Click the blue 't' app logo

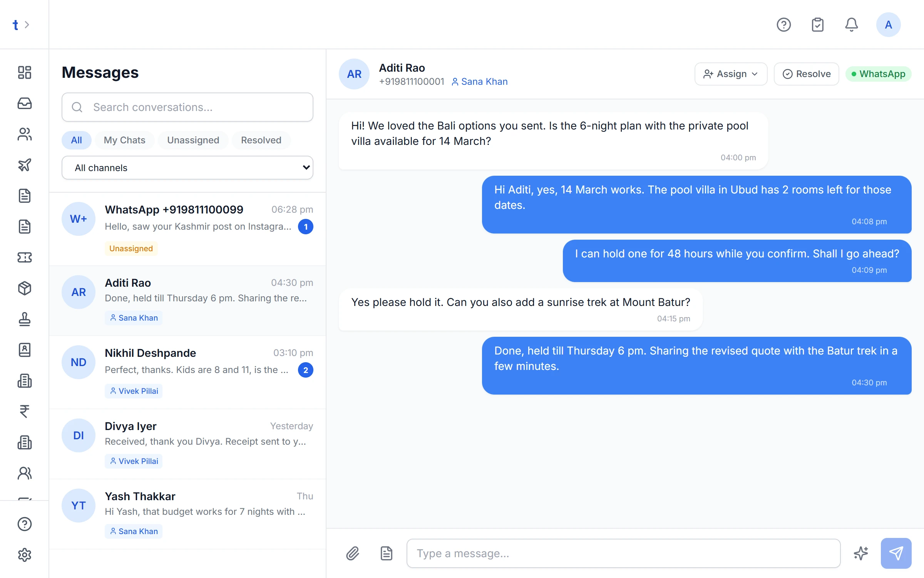[x=15, y=25]
